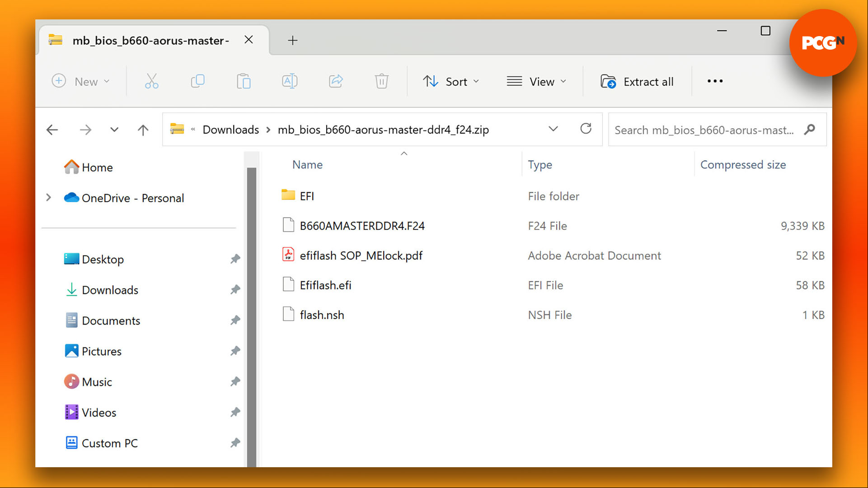The width and height of the screenshot is (868, 488).
Task: Select the Efiflash.efi file
Action: [316, 285]
